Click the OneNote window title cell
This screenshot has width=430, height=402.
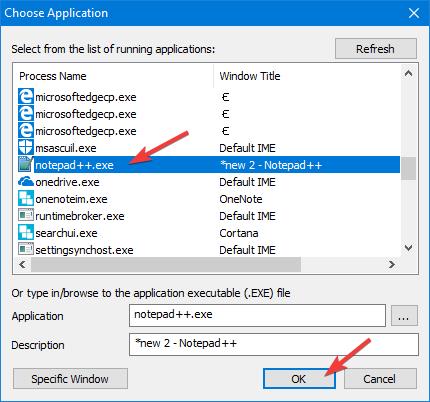(241, 199)
